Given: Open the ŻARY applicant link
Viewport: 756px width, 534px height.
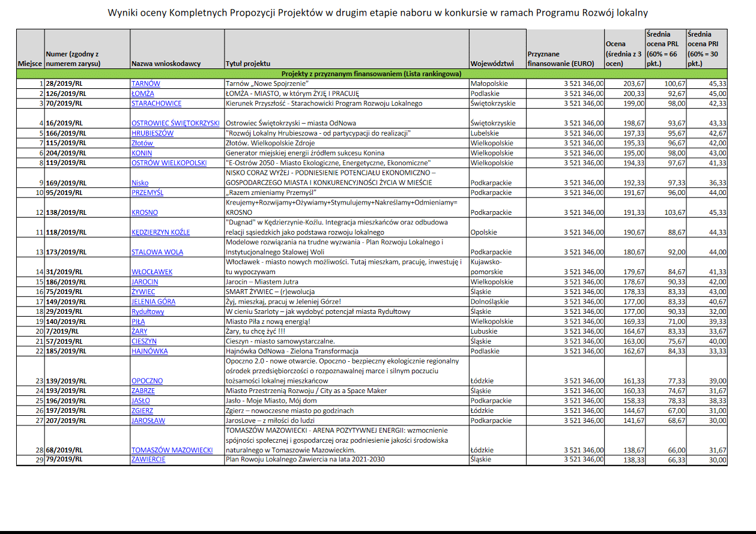Looking at the screenshot, I should [x=139, y=331].
